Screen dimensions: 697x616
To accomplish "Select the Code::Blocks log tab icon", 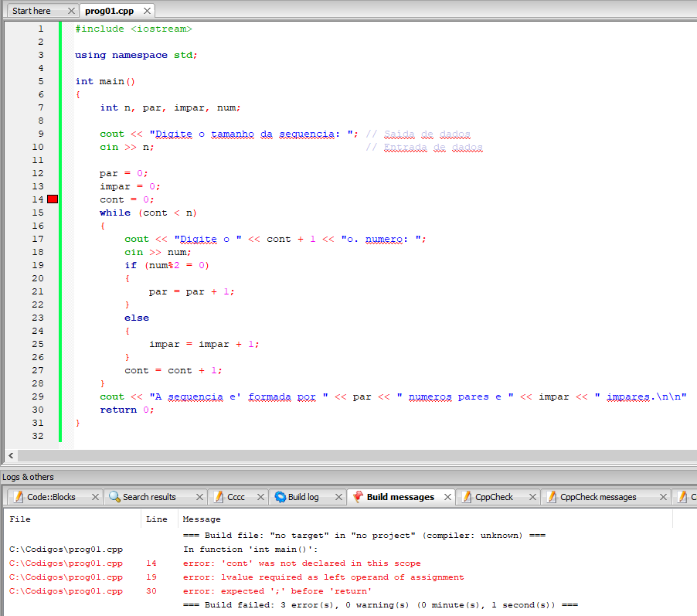I will pos(17,497).
